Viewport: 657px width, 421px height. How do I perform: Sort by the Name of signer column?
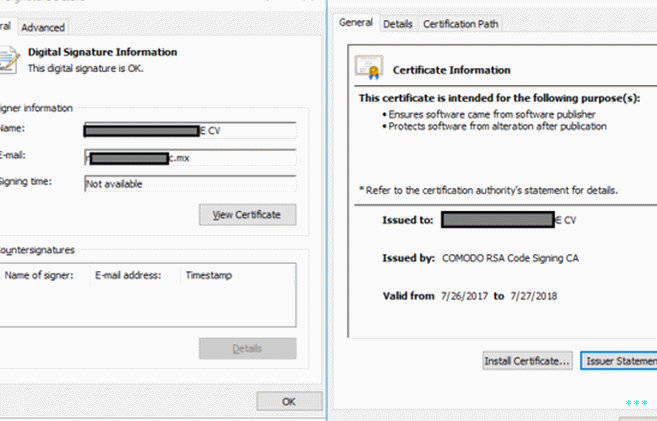(38, 274)
